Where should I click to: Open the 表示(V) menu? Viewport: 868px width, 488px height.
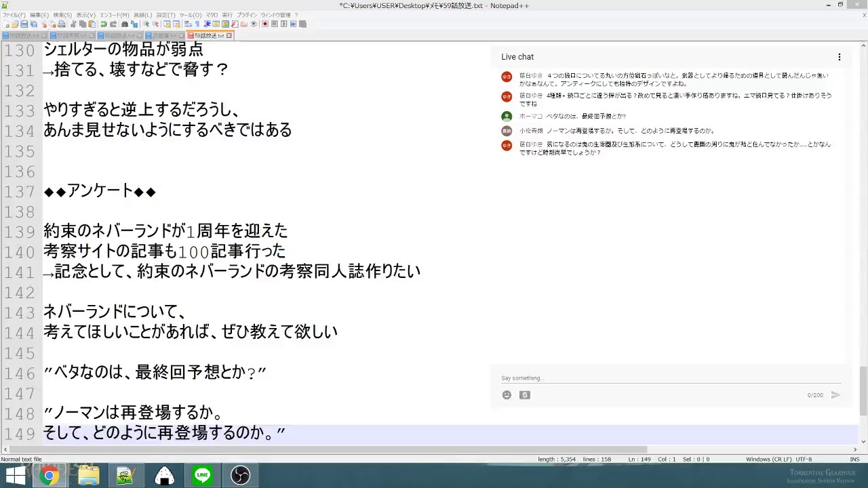pyautogui.click(x=86, y=15)
